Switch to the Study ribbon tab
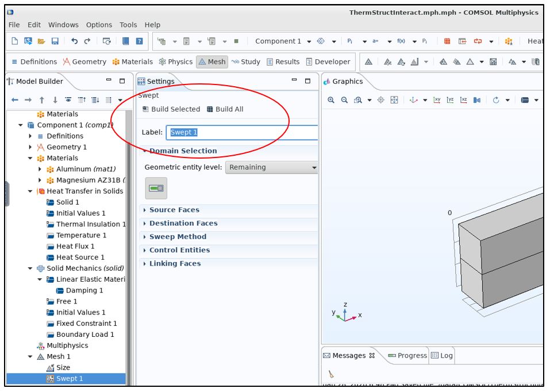The width and height of the screenshot is (550, 392). pyautogui.click(x=245, y=62)
